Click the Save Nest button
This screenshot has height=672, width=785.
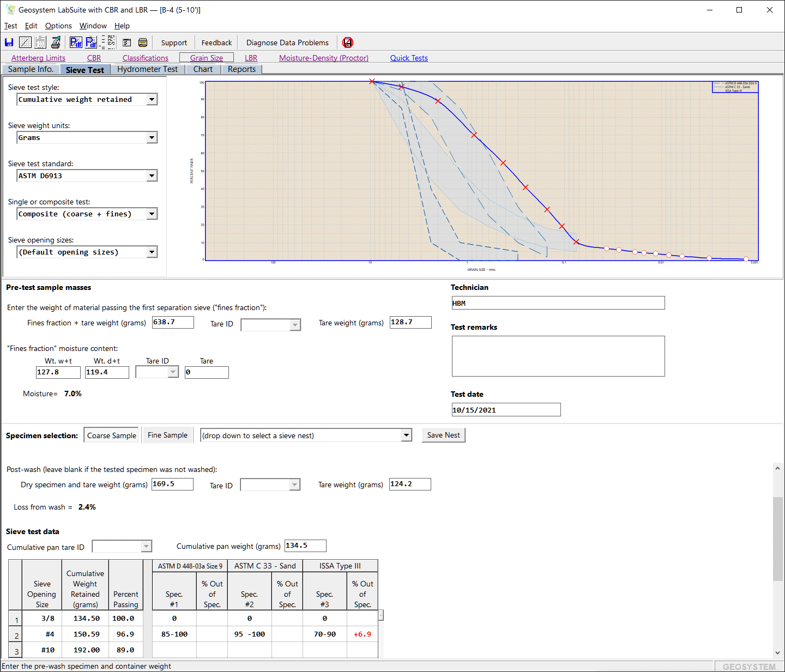click(x=443, y=435)
